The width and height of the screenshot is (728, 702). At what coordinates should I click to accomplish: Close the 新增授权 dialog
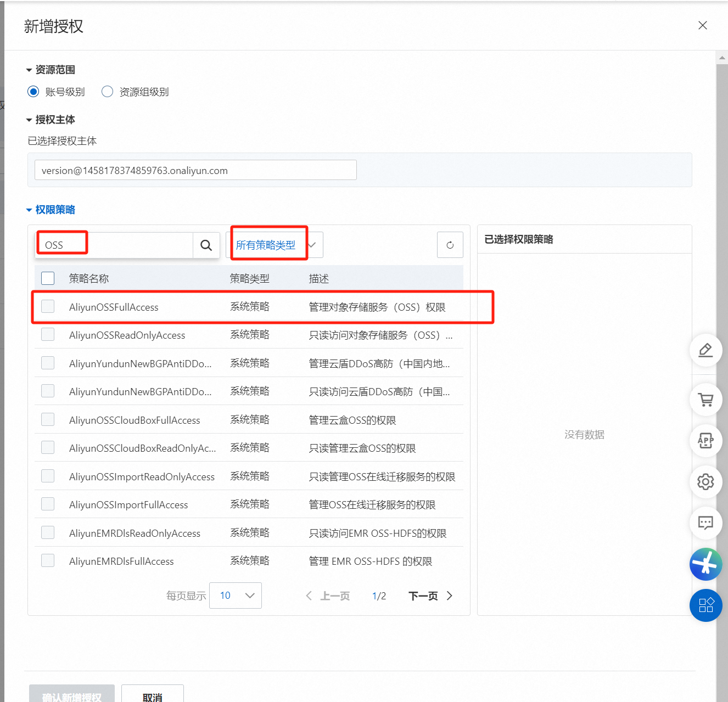pyautogui.click(x=702, y=25)
